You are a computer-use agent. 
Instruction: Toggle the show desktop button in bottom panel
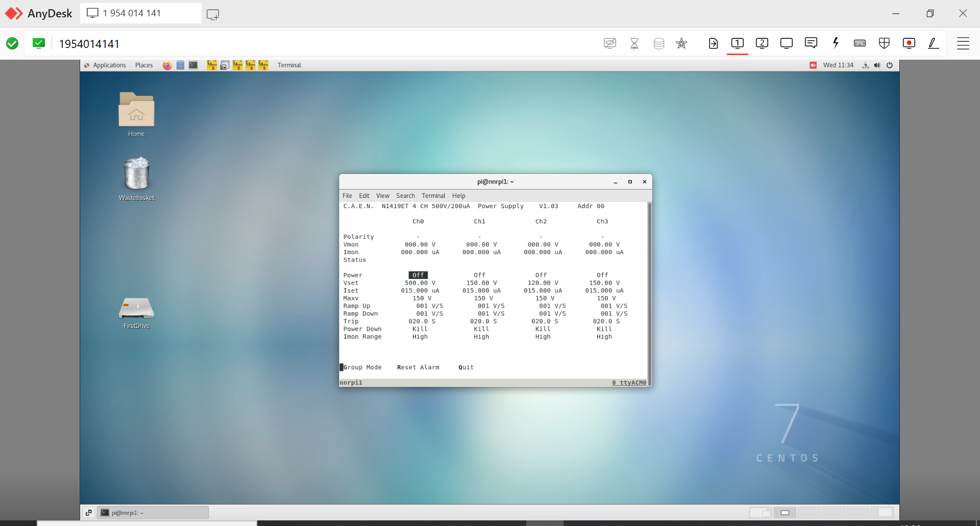pyautogui.click(x=88, y=512)
